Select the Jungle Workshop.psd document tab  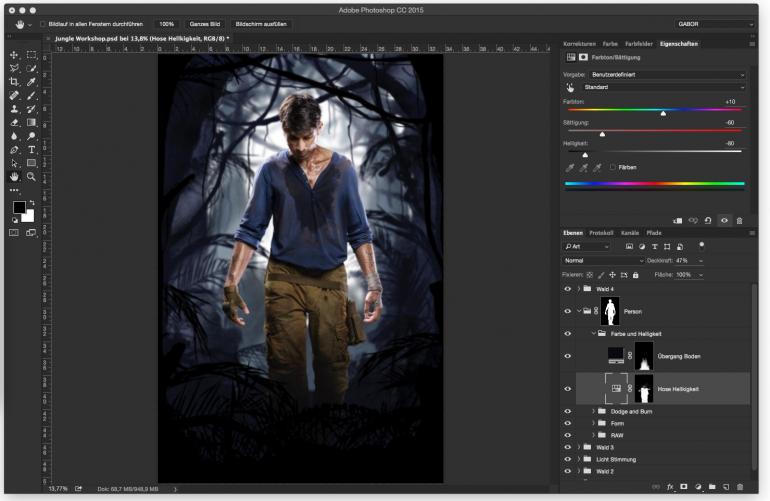pos(141,38)
